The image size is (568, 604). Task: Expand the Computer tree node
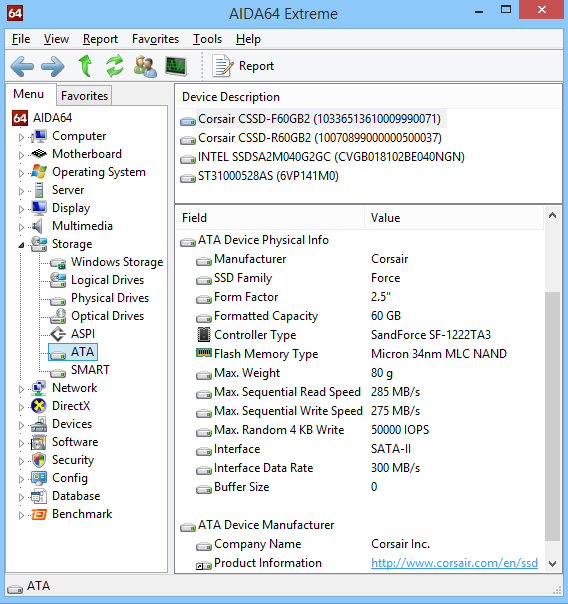pos(22,137)
